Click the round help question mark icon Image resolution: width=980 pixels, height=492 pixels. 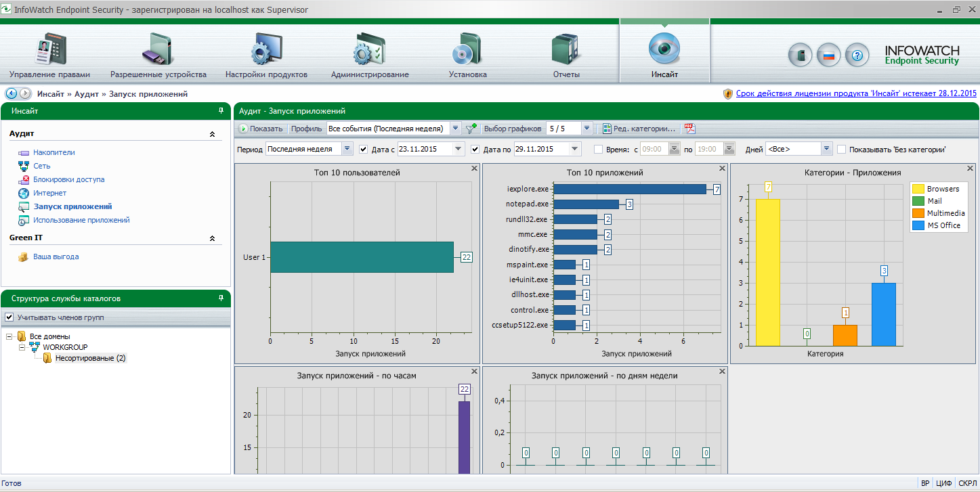pos(857,55)
